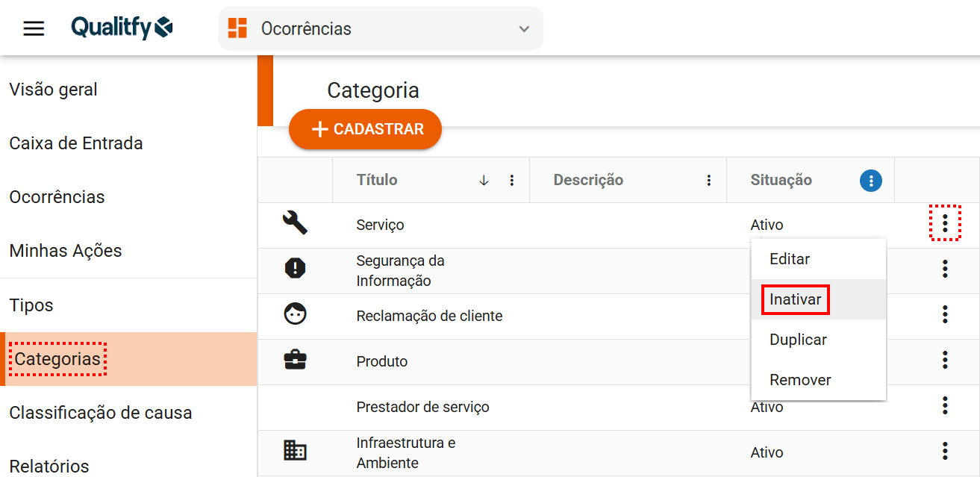
Task: Open Classificação de causa in sidebar
Action: (101, 413)
